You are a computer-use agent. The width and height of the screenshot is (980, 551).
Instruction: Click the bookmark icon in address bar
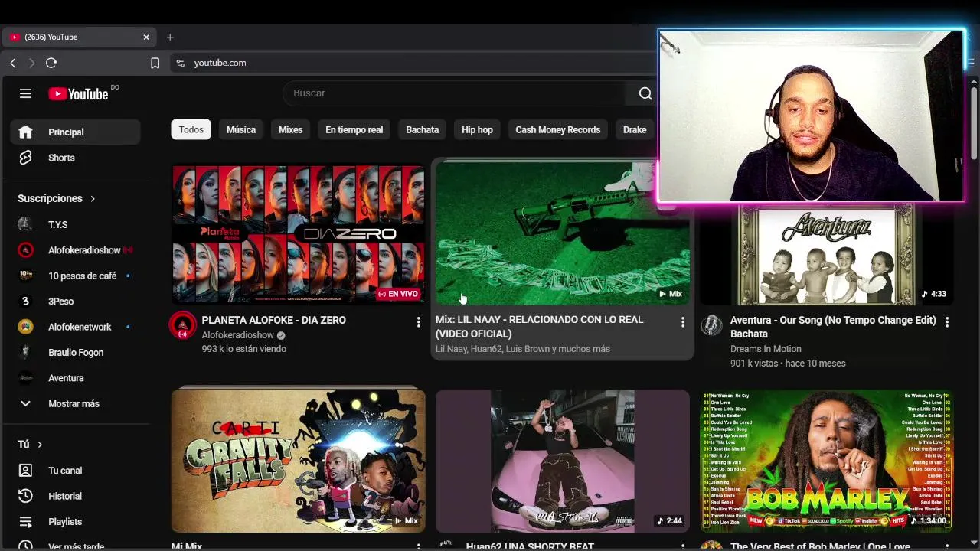(x=155, y=63)
